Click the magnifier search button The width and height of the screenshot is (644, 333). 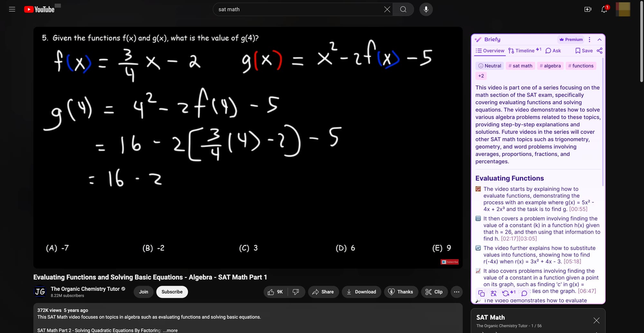pyautogui.click(x=403, y=9)
